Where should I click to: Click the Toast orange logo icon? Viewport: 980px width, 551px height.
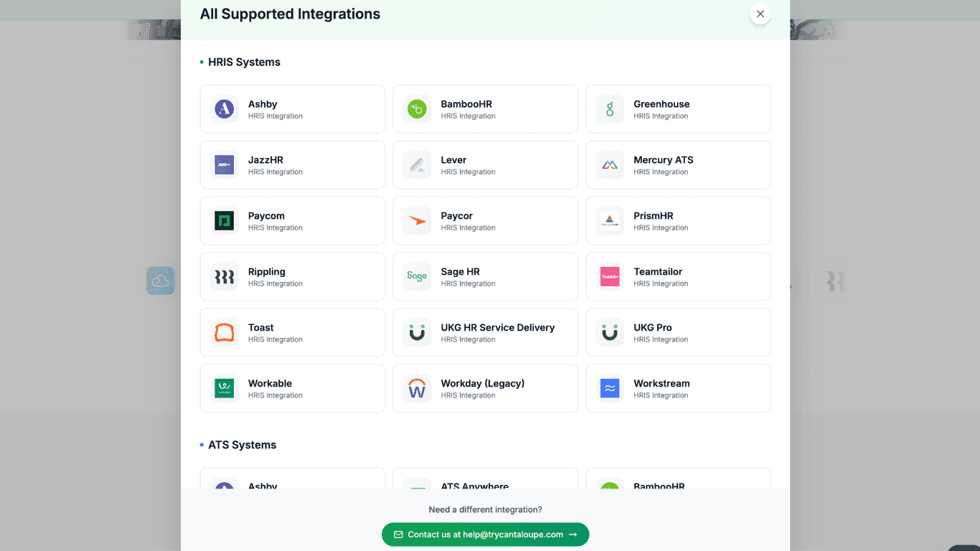point(225,333)
